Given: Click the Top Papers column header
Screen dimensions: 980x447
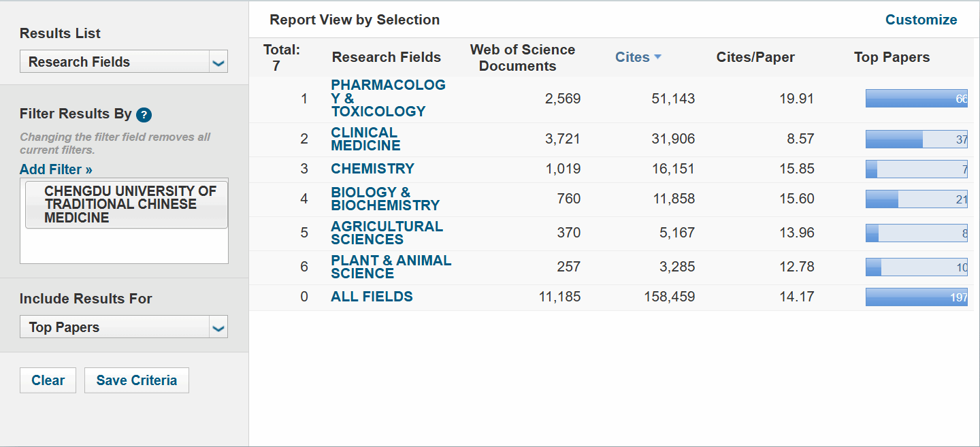Looking at the screenshot, I should coord(892,57).
